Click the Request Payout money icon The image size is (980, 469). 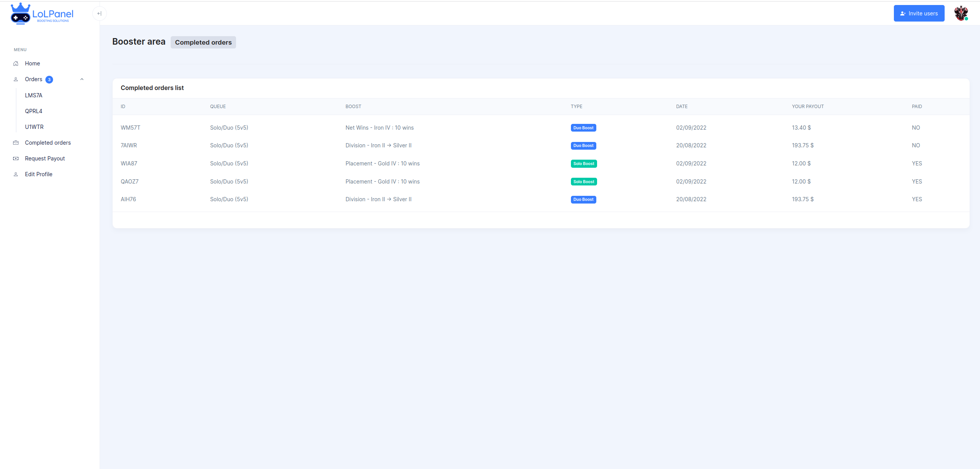click(16, 159)
